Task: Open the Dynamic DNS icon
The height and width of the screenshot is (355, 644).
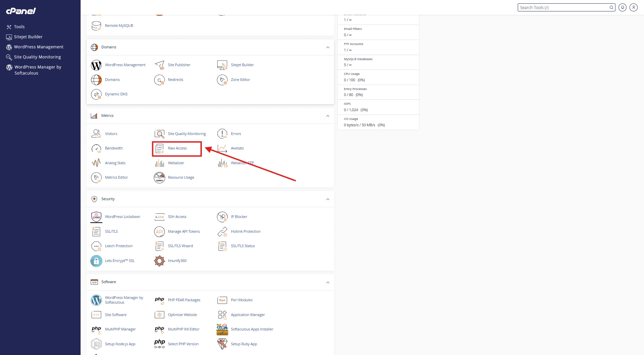Action: click(x=96, y=94)
